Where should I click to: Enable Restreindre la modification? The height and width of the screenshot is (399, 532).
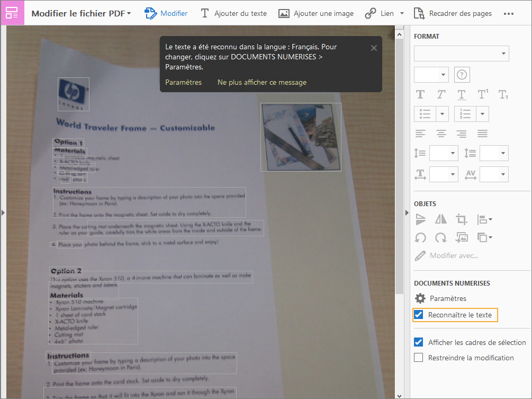[x=418, y=358]
